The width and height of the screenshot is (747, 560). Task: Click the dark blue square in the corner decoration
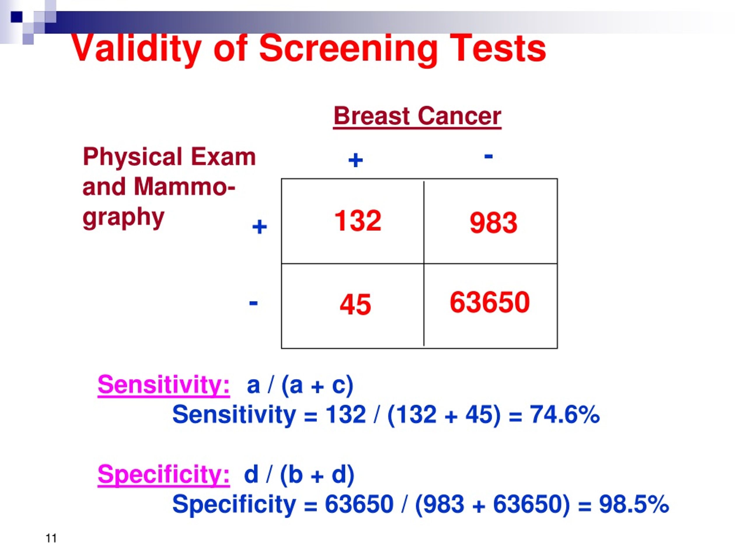[17, 17]
